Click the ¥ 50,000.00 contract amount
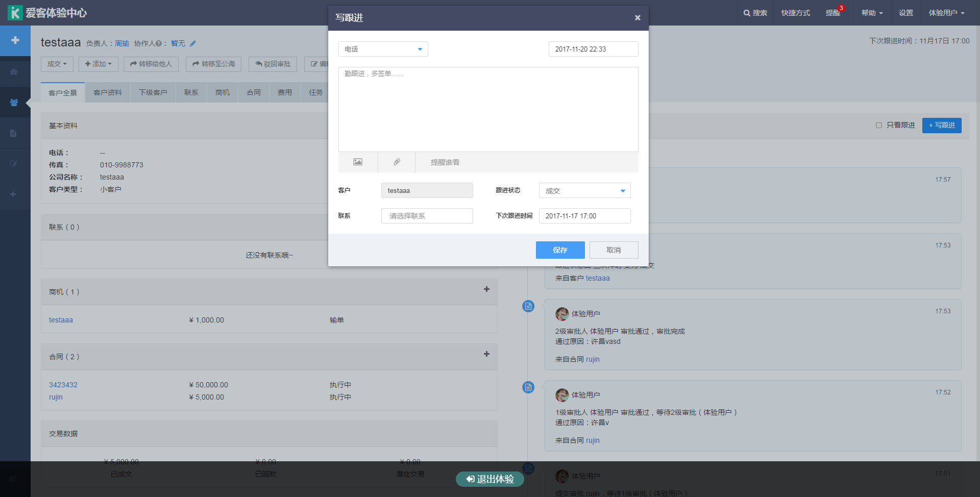The height and width of the screenshot is (497, 980). coord(208,385)
